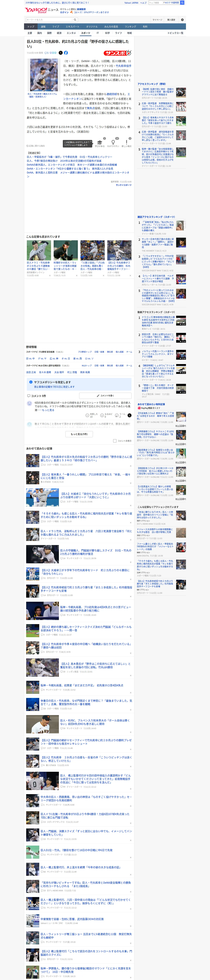The width and height of the screenshot is (210, 980).
Task: Select the スポーツ category tab
Action: (86, 33)
